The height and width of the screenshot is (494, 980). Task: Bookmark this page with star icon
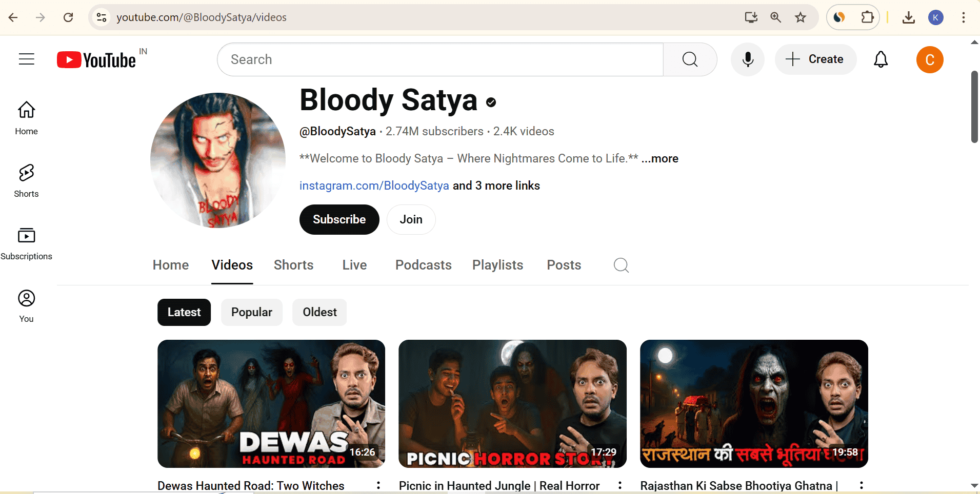tap(801, 17)
